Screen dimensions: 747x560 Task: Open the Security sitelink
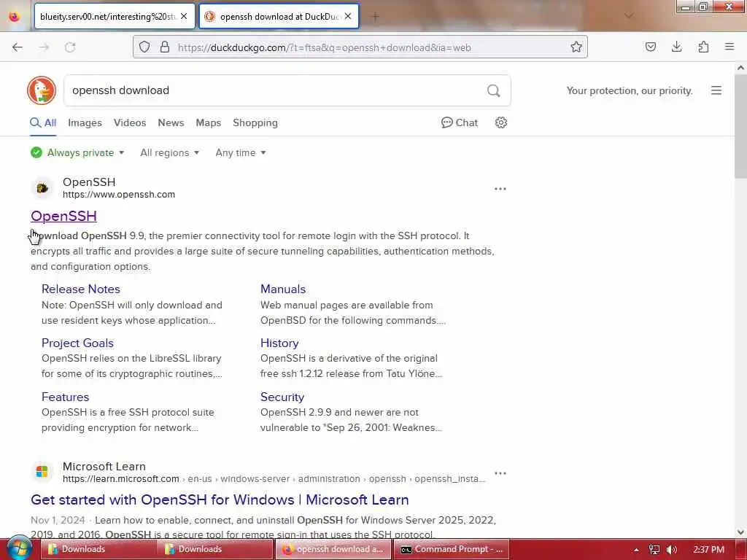282,397
